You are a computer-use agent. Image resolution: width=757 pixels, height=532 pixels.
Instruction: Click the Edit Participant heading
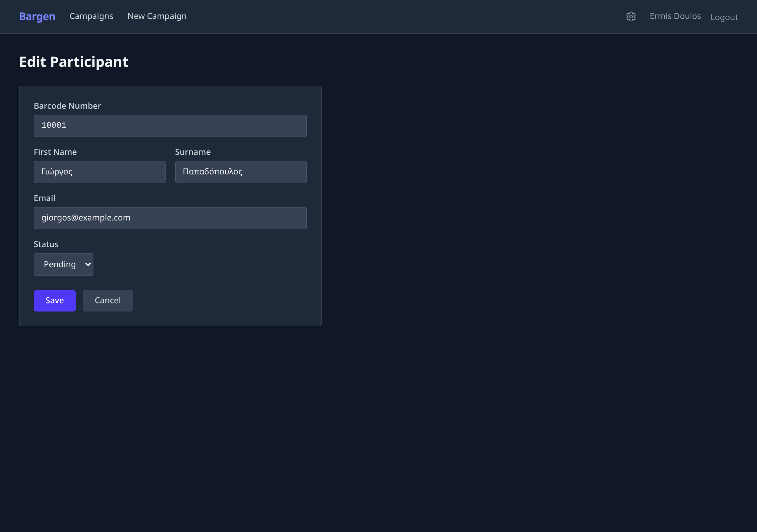coord(74,62)
